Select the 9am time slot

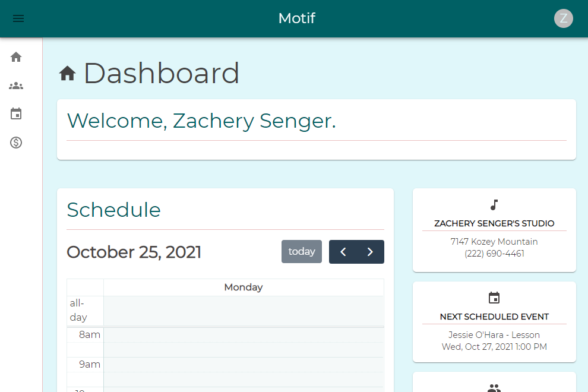pyautogui.click(x=244, y=365)
